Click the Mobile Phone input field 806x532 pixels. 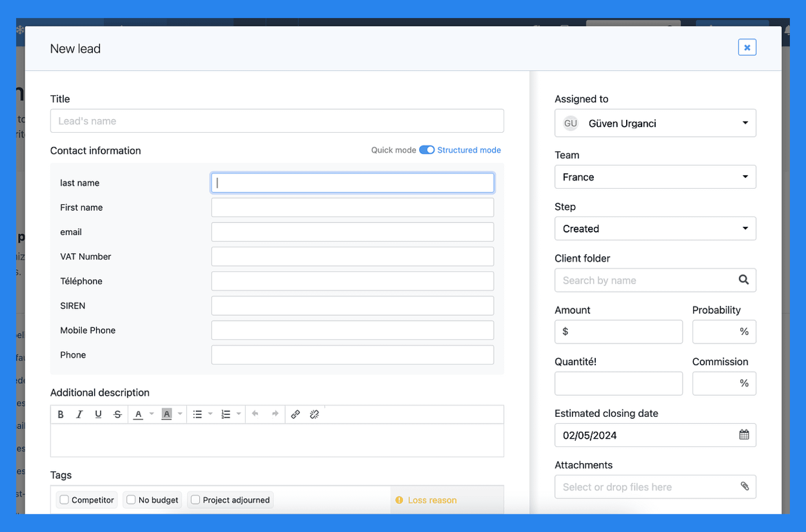352,330
